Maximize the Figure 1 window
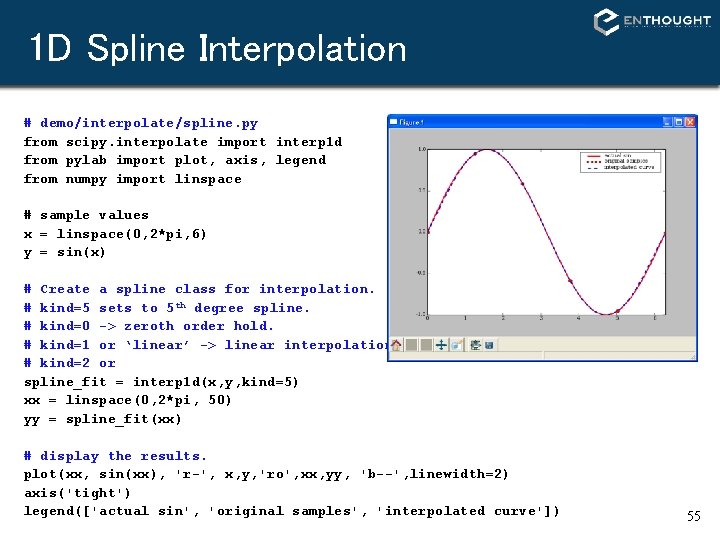Viewport: 720px width, 540px height. click(x=679, y=122)
